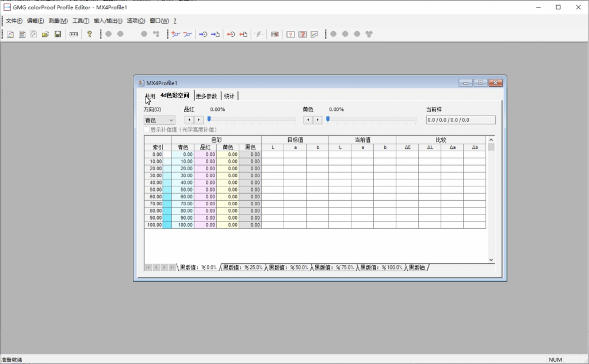Click first-sheet navigation arrow button

click(148, 267)
